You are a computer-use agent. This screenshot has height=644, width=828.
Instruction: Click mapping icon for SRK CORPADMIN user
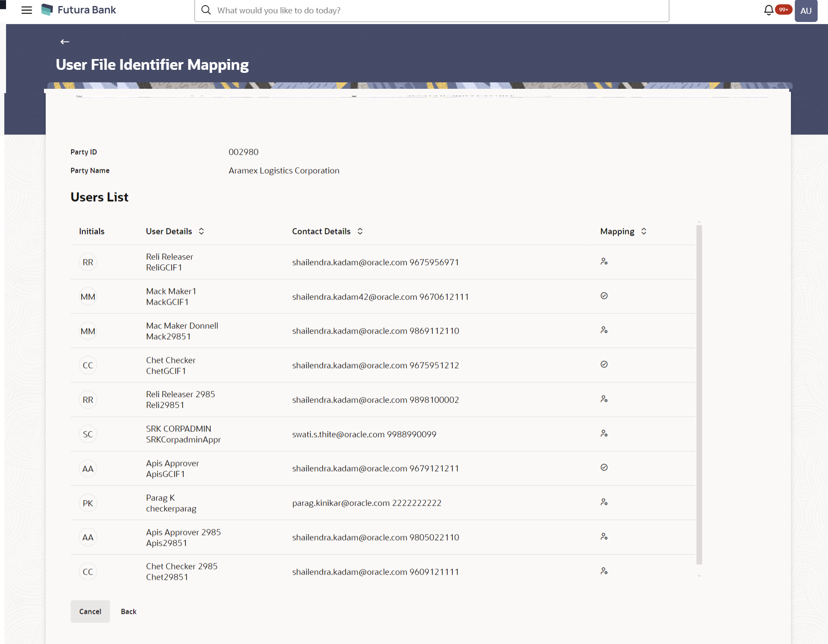click(604, 434)
